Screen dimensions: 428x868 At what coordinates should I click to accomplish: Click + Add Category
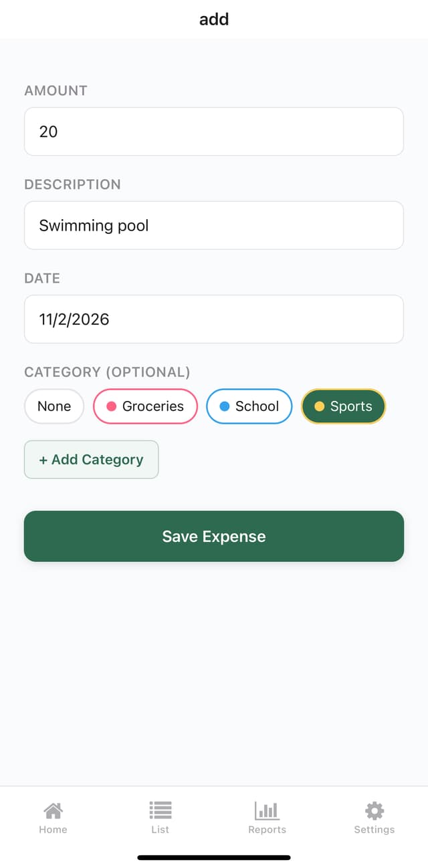click(x=91, y=460)
